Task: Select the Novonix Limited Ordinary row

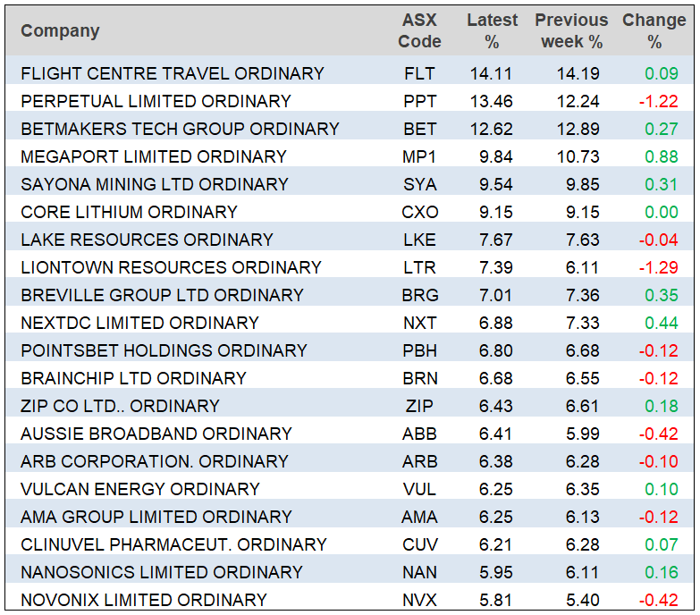Action: 144,600
